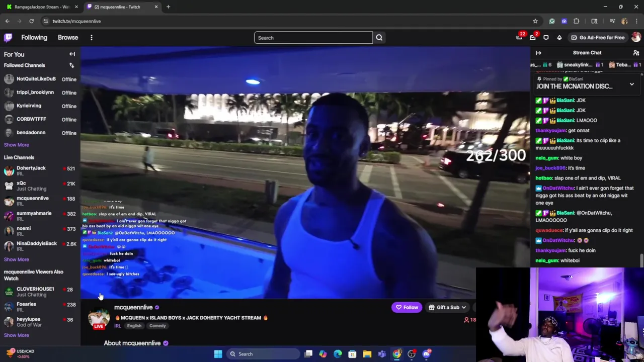Show more live channels
This screenshot has width=644, height=362.
click(x=17, y=259)
